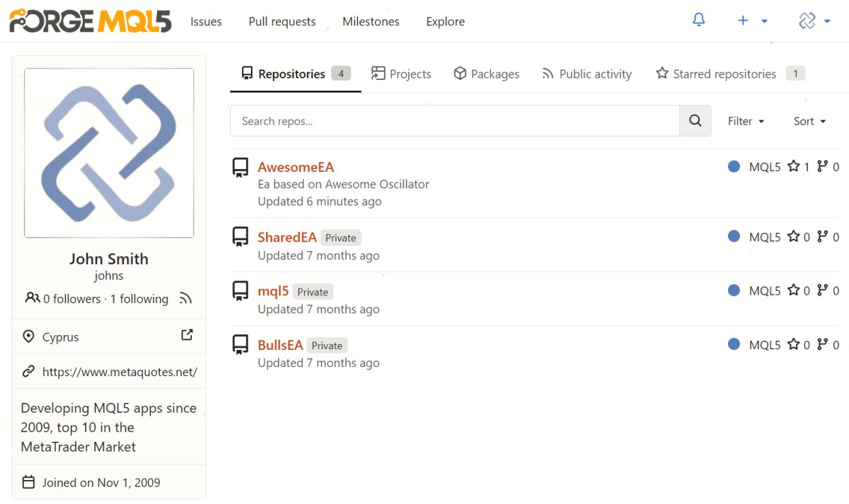Image resolution: width=849 pixels, height=504 pixels.
Task: Switch to the Public activity tab
Action: [587, 74]
